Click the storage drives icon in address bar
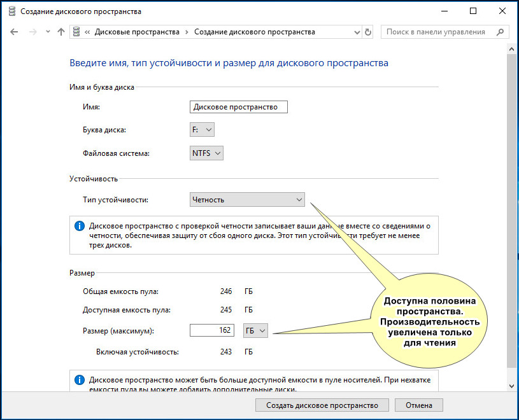The image size is (519, 420). [x=76, y=32]
